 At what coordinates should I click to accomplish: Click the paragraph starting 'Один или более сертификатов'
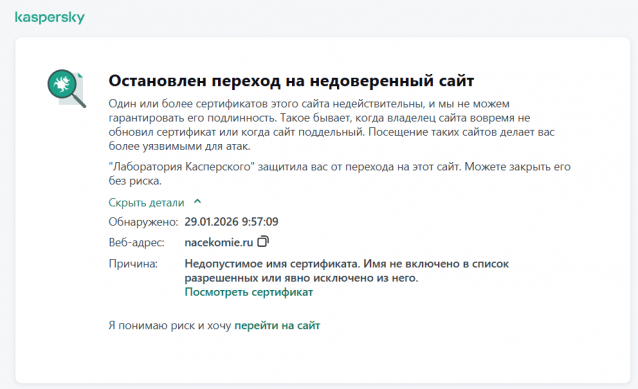[x=331, y=125]
